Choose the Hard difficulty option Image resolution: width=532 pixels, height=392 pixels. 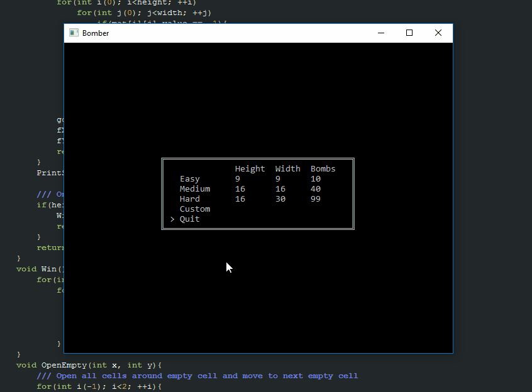click(190, 199)
